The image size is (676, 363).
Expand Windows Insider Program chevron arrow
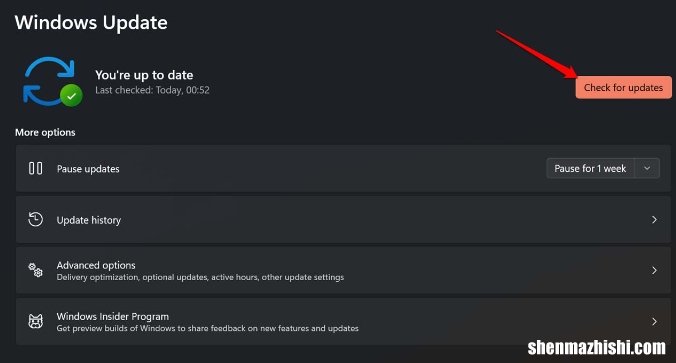[x=654, y=322]
